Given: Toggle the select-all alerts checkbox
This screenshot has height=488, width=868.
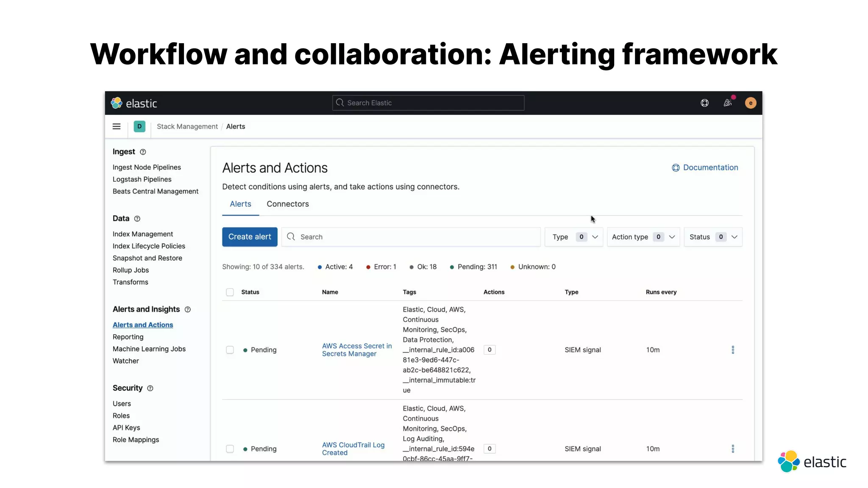Looking at the screenshot, I should click(230, 292).
